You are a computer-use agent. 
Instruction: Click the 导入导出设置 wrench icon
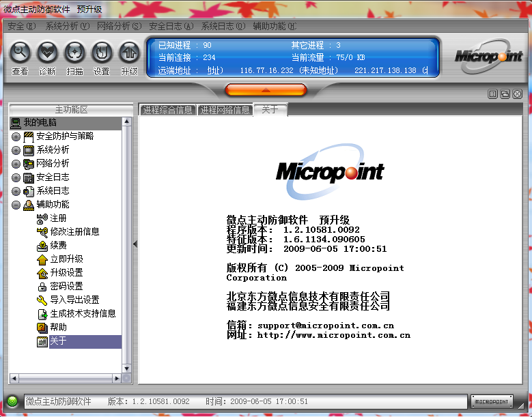42,300
